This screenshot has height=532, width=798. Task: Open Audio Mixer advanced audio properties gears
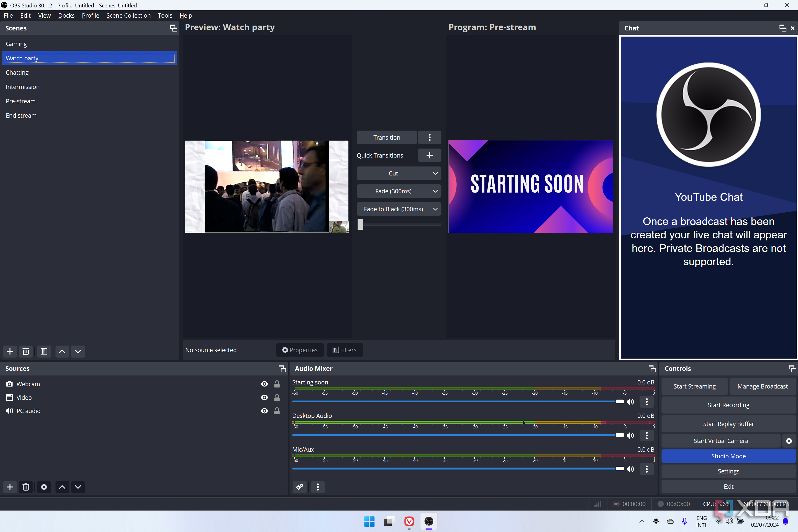click(300, 487)
